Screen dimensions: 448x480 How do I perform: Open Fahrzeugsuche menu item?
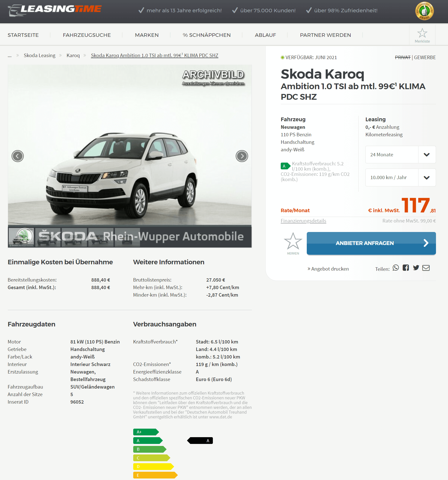pyautogui.click(x=87, y=35)
